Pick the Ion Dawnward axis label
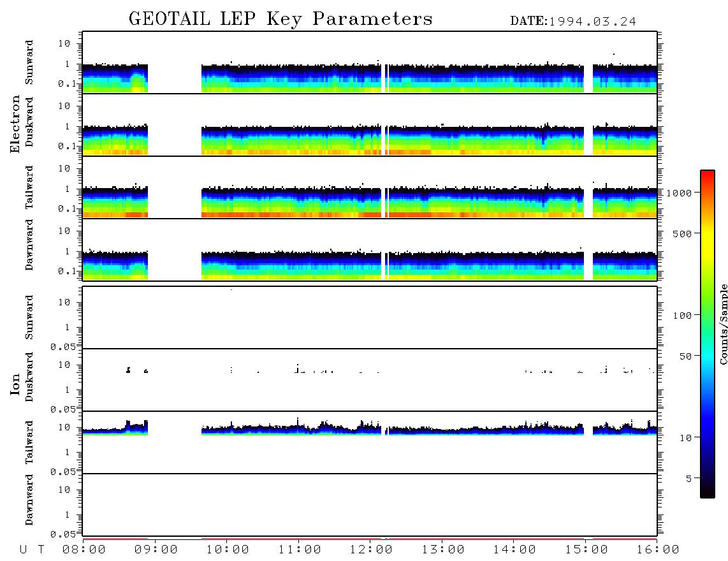This screenshot has width=728, height=561. coord(29,500)
